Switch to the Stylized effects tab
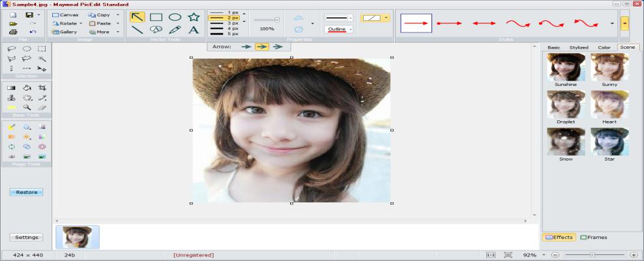 coord(578,48)
